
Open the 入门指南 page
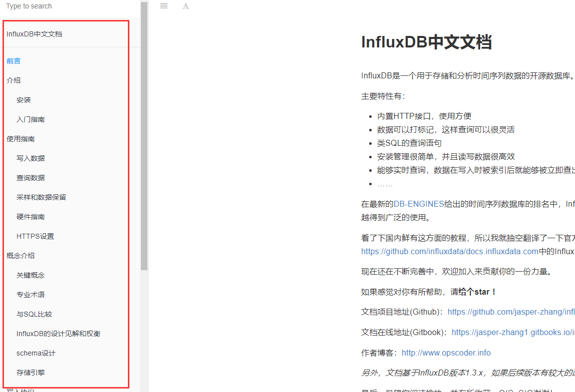pos(30,119)
